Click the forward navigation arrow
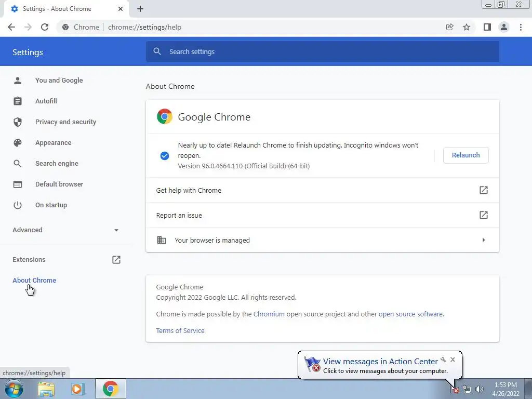This screenshot has width=532, height=399. click(x=28, y=27)
